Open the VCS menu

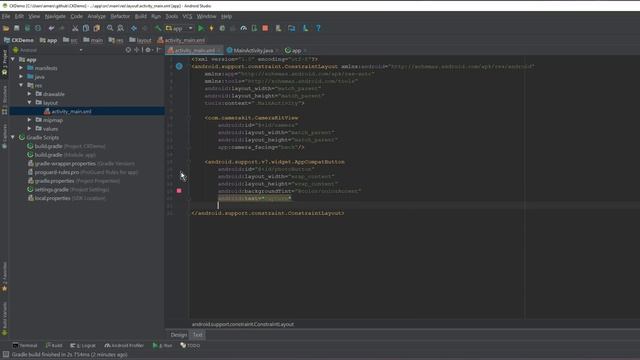tap(187, 16)
